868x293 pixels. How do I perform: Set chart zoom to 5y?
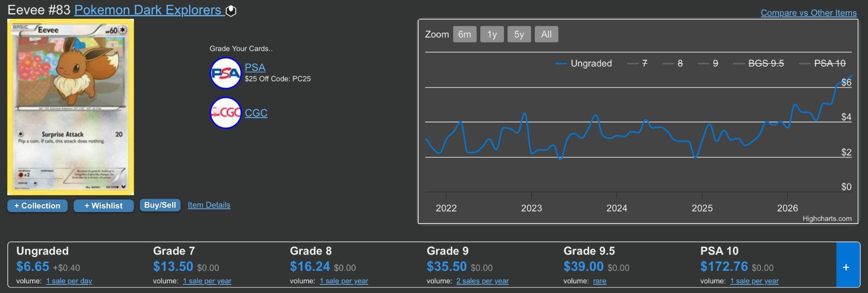(519, 34)
